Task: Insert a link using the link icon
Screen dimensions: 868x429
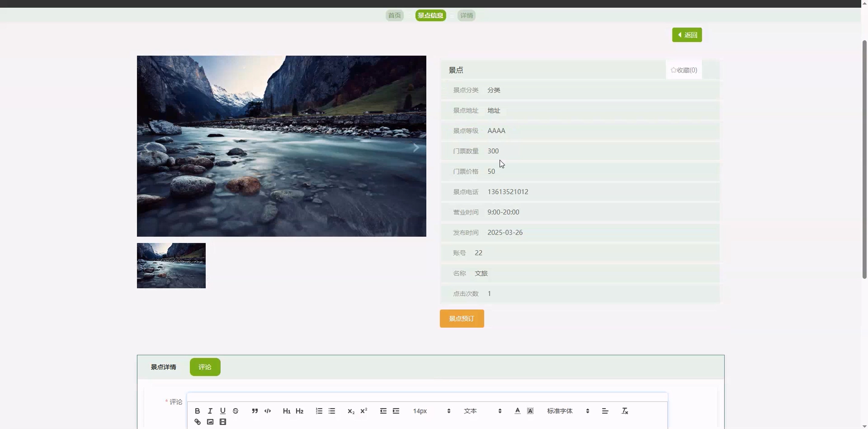Action: click(197, 422)
